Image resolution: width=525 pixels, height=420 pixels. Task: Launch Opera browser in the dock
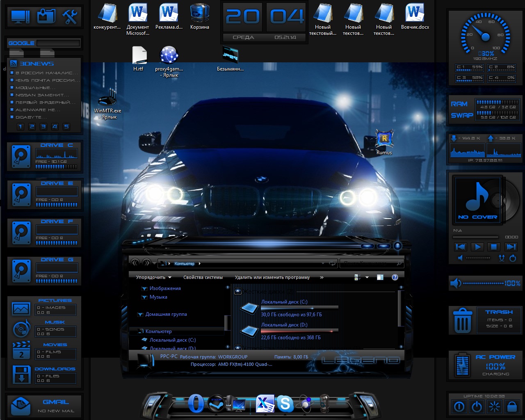click(x=196, y=404)
